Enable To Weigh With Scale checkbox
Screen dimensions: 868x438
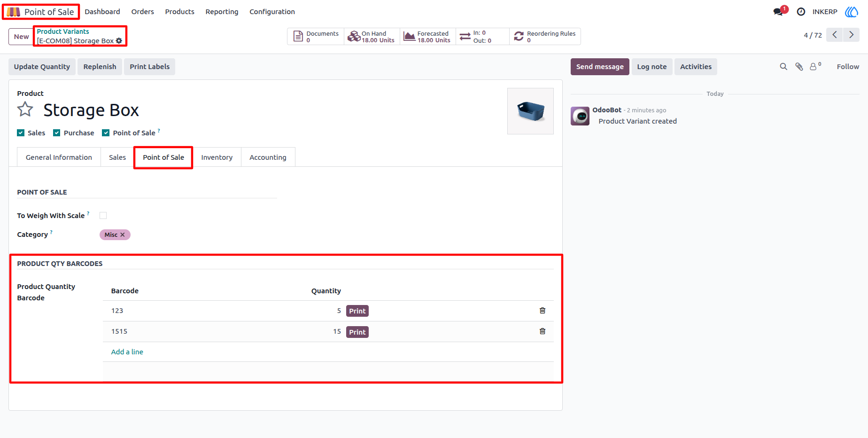(103, 216)
